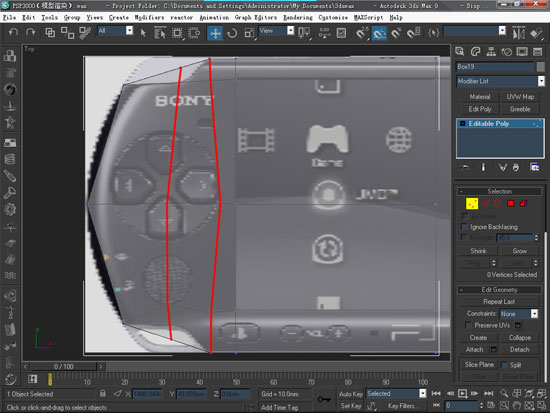The width and height of the screenshot is (550, 413).
Task: Open the Modifiers menu
Action: [149, 18]
